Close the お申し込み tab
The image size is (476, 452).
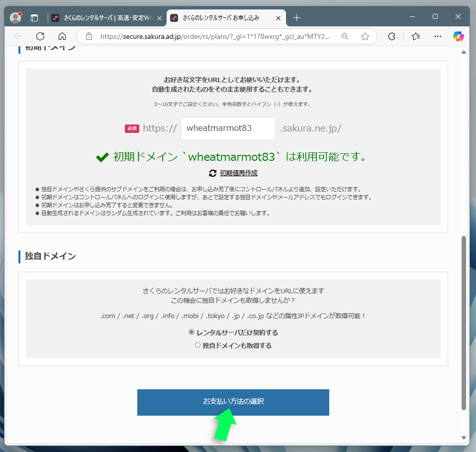point(278,18)
